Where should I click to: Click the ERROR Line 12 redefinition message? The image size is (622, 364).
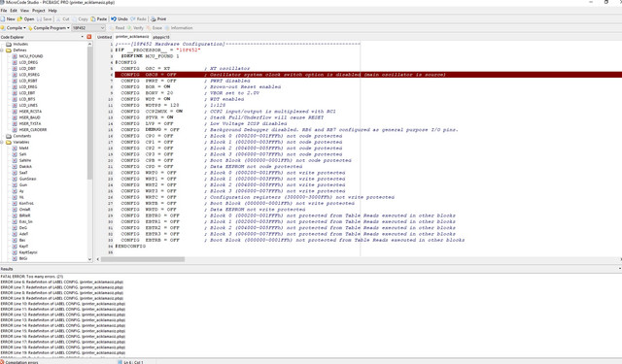coord(62,314)
